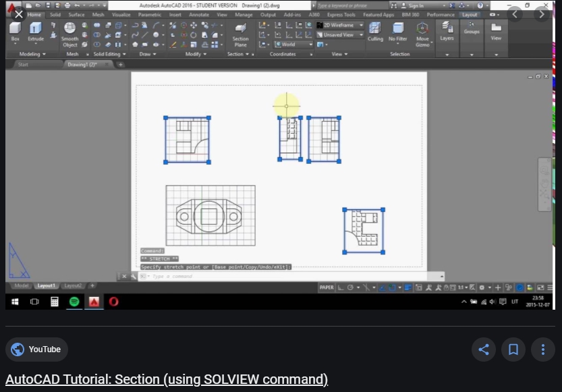Click the YouTube source button
The image size is (562, 392).
pyautogui.click(x=36, y=349)
